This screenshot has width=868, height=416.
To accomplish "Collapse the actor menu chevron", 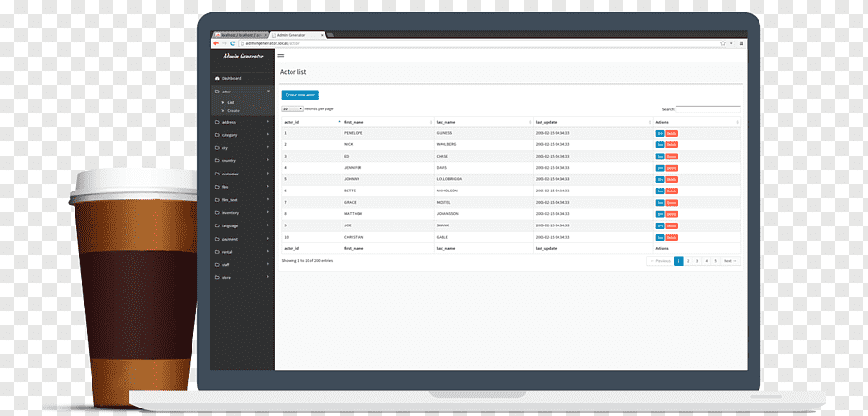I will coord(268,91).
